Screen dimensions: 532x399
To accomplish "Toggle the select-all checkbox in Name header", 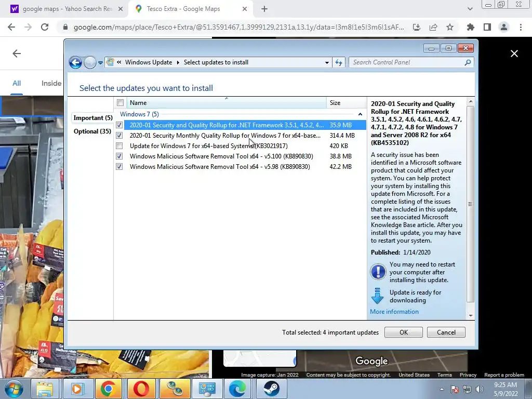I will [x=120, y=103].
